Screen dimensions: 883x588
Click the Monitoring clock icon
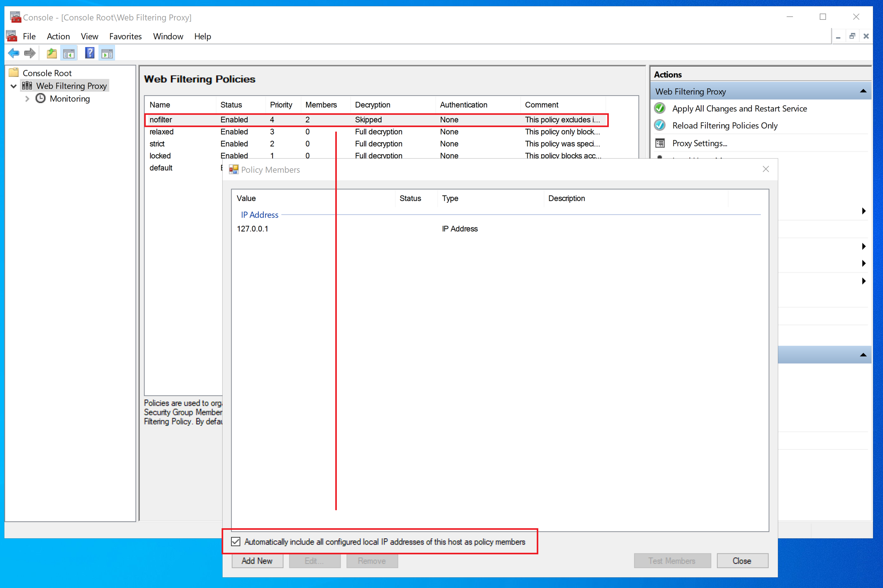[x=41, y=98]
